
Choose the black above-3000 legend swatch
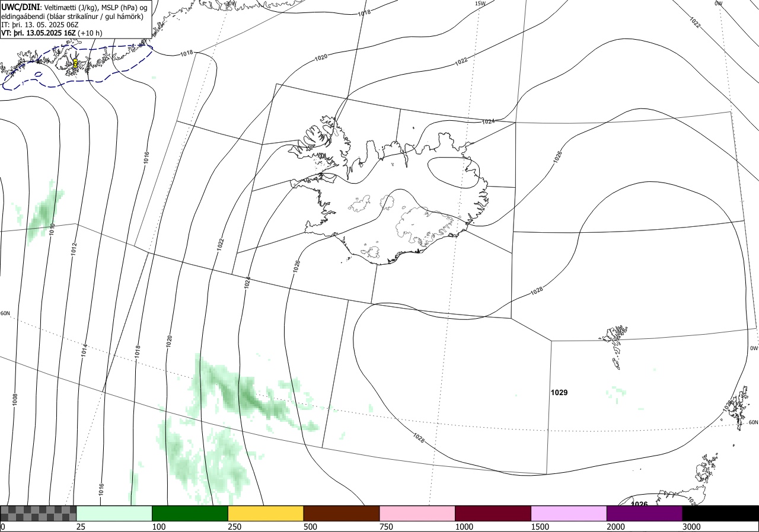(720, 513)
